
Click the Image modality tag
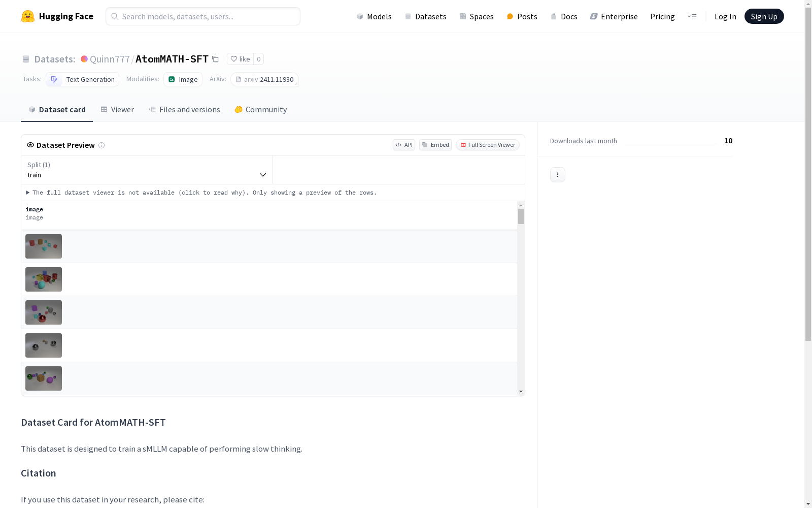click(x=183, y=79)
